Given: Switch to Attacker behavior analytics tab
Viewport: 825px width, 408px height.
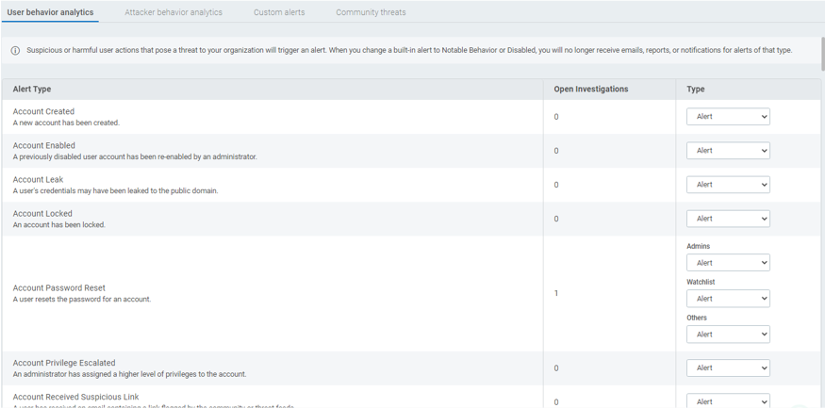Looking at the screenshot, I should [x=173, y=12].
